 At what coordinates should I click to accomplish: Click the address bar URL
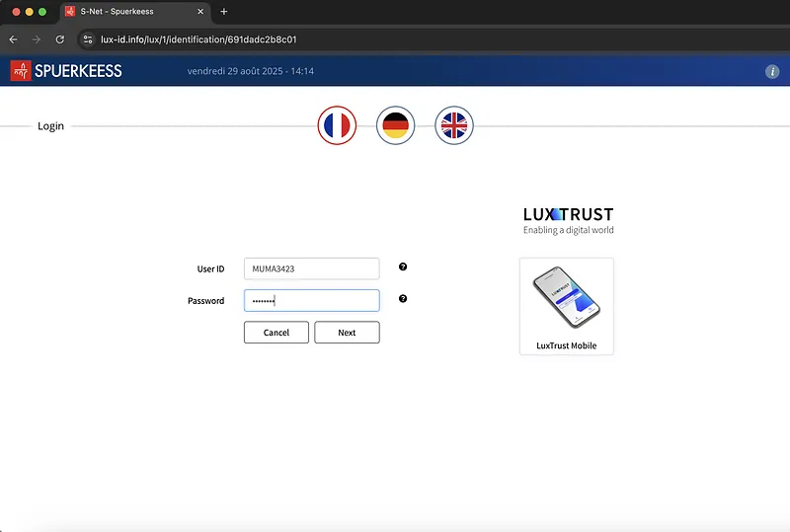pyautogui.click(x=198, y=39)
